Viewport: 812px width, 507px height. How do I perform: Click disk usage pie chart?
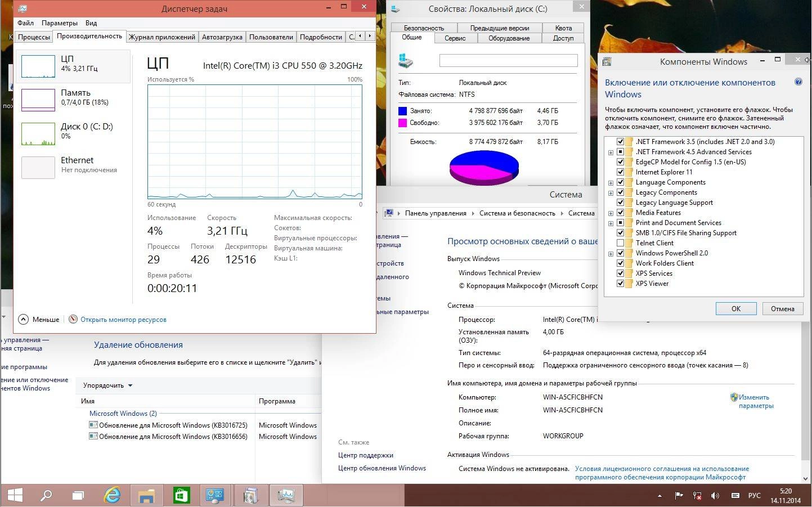[484, 167]
